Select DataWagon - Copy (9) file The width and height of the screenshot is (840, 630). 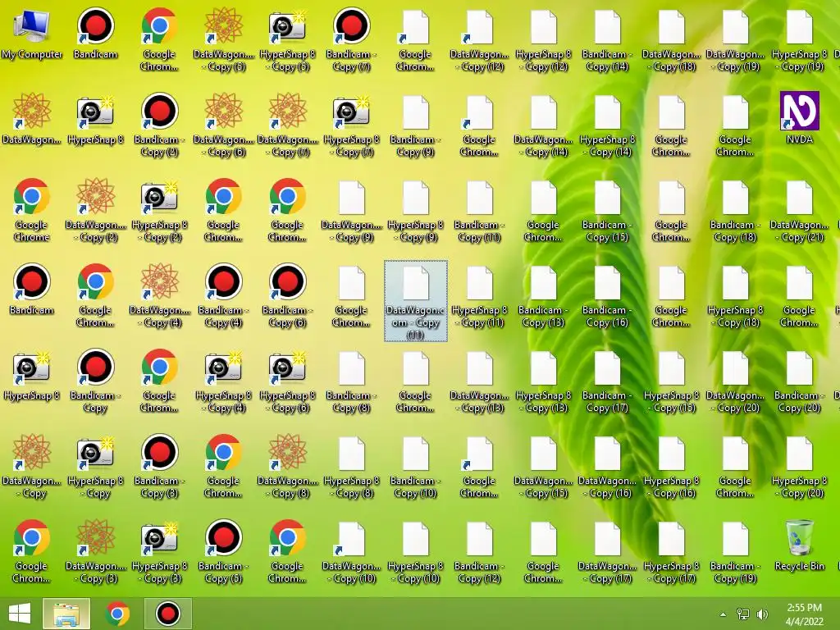click(x=351, y=211)
